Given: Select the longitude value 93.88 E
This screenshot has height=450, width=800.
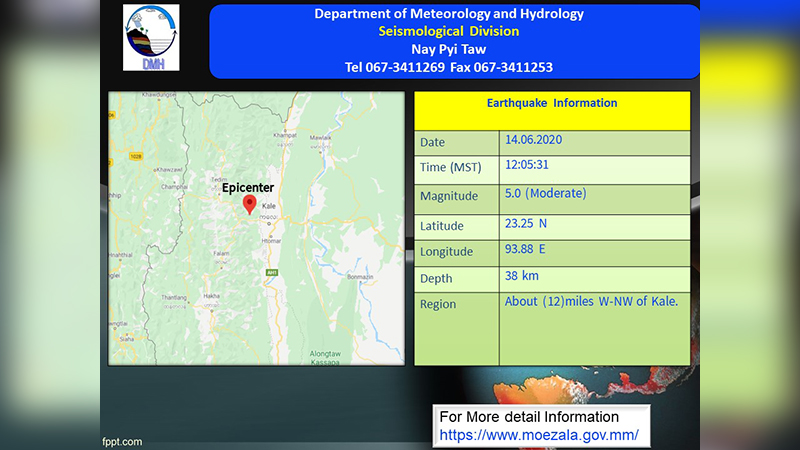Looking at the screenshot, I should pyautogui.click(x=525, y=249).
